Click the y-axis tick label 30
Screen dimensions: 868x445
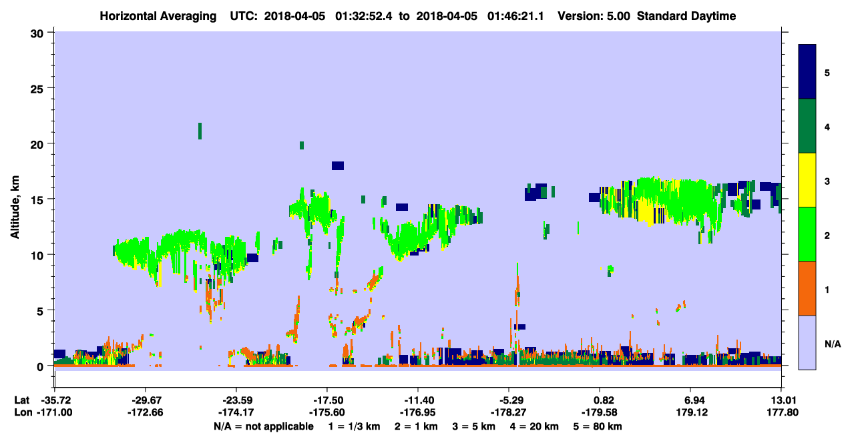[39, 33]
